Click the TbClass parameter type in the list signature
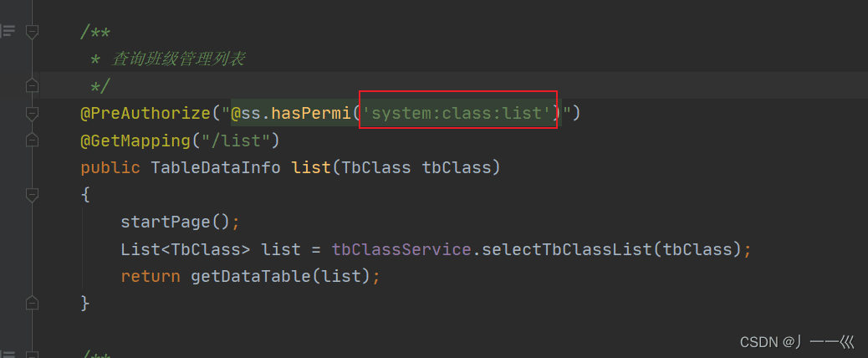Screen dimensions: 868x358 pyautogui.click(x=376, y=167)
